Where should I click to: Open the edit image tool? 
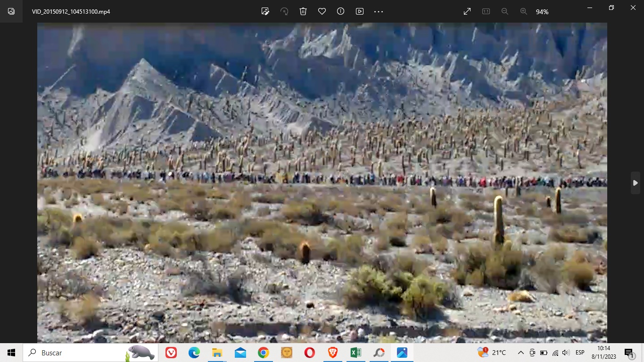point(265,11)
